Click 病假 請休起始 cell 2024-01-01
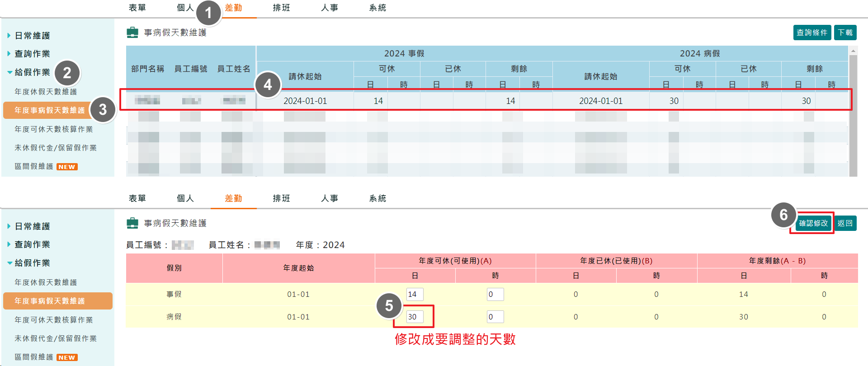Screen dimensions: 868x366 pos(601,101)
